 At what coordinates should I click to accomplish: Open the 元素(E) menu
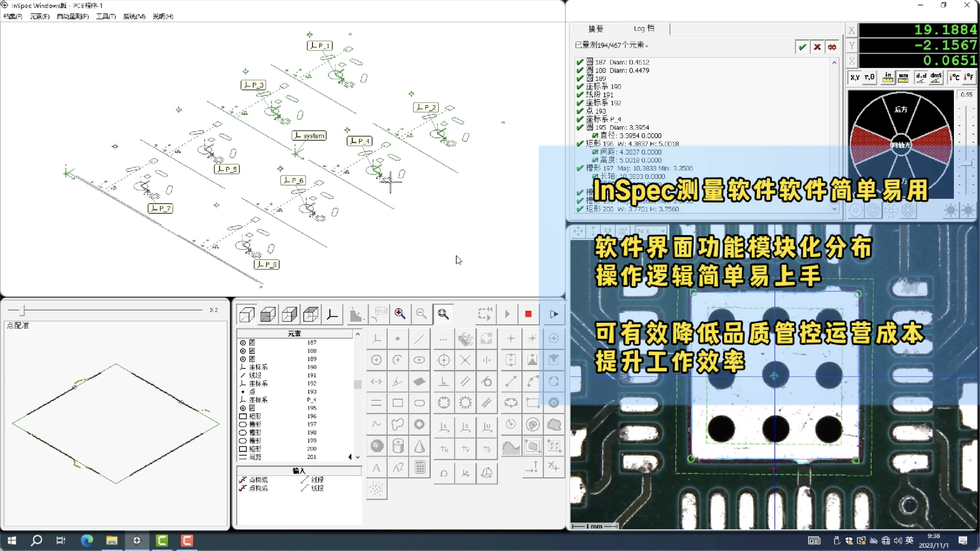pos(39,16)
